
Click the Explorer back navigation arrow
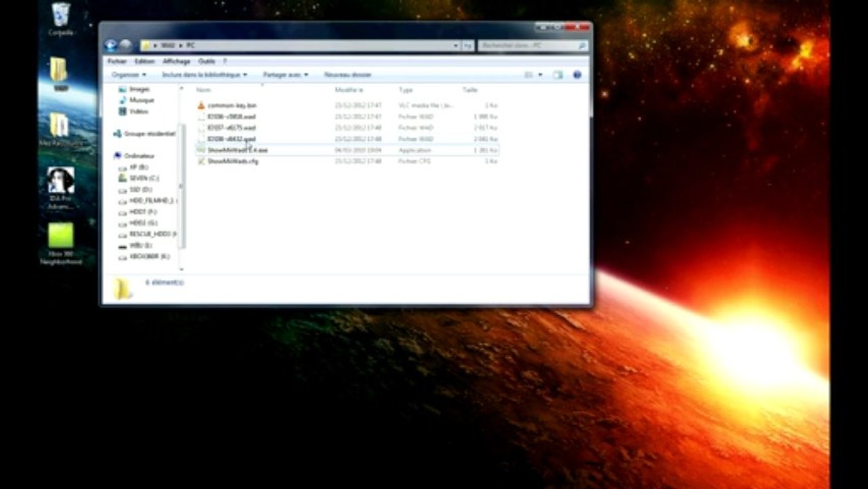[x=111, y=46]
